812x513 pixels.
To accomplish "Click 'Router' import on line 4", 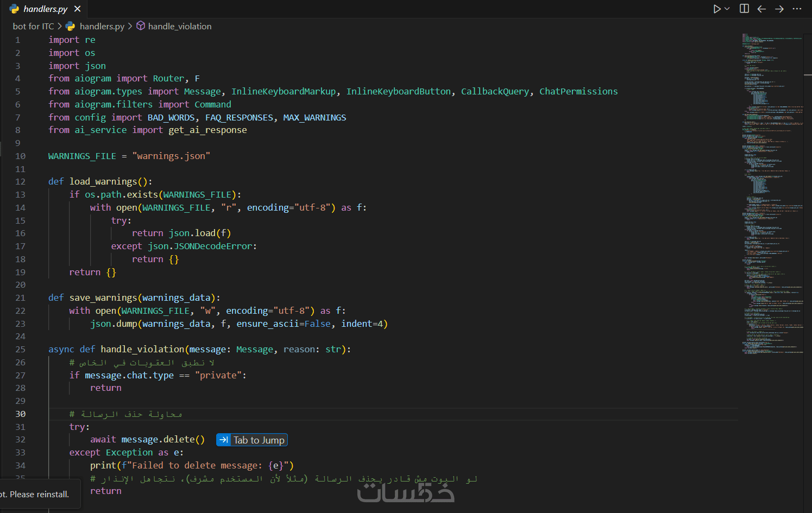I will 168,78.
